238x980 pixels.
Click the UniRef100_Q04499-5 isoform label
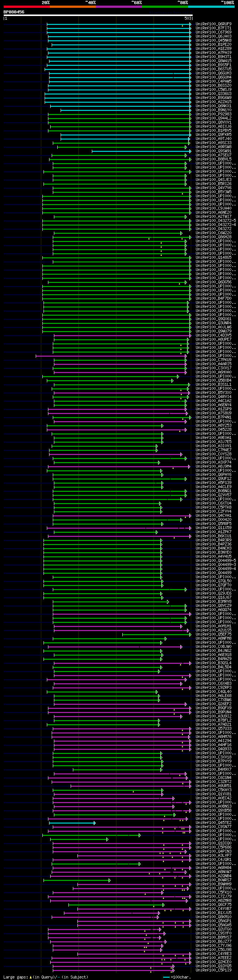tap(216, 560)
